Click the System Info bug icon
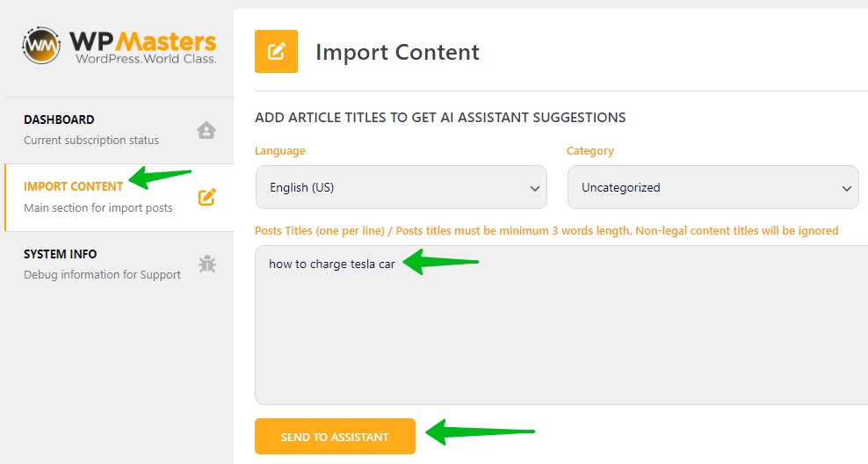Image resolution: width=868 pixels, height=464 pixels. (207, 265)
